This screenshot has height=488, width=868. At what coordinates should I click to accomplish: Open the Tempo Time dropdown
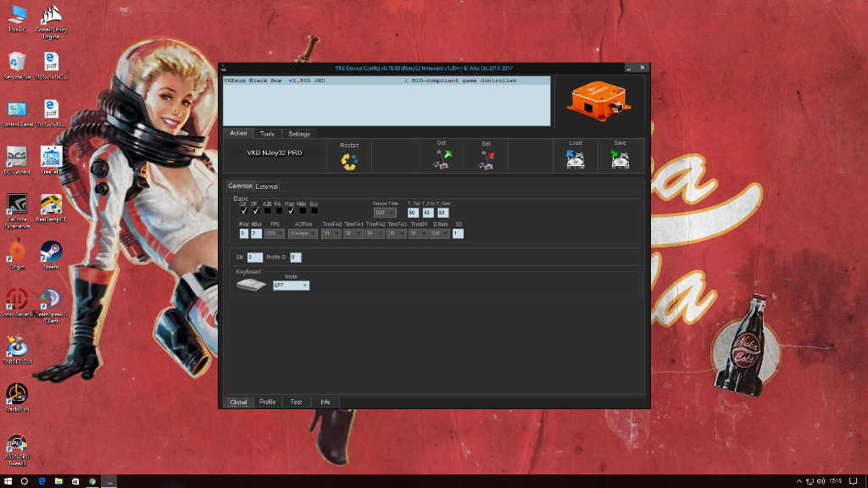385,213
